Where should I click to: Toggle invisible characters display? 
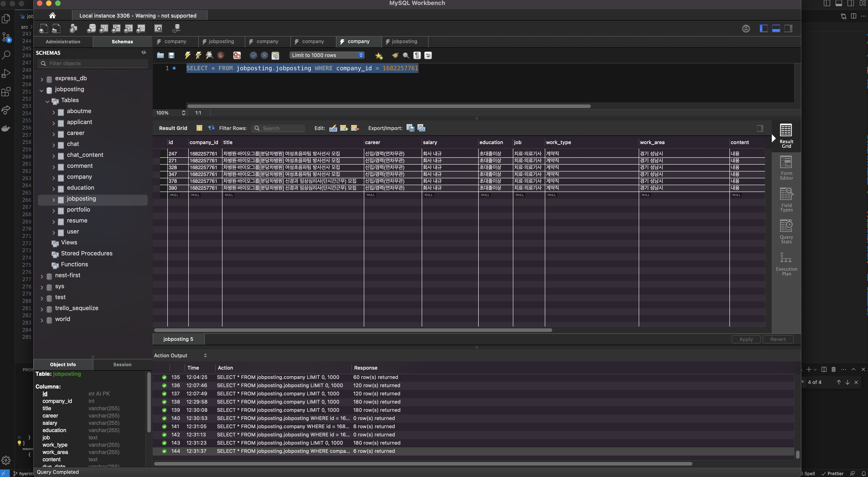417,55
